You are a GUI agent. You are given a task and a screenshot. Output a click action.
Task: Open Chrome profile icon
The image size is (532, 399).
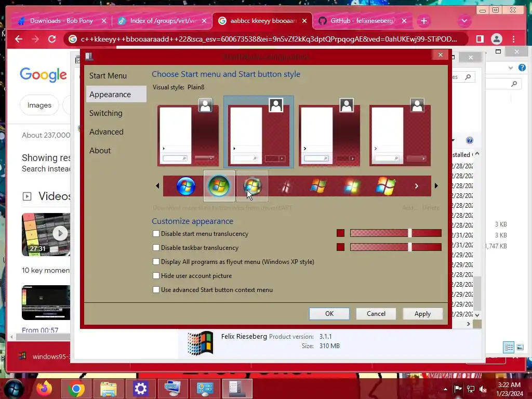click(496, 39)
